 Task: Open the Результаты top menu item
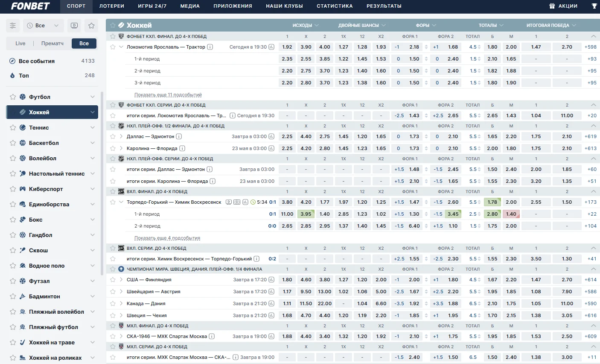coord(384,6)
